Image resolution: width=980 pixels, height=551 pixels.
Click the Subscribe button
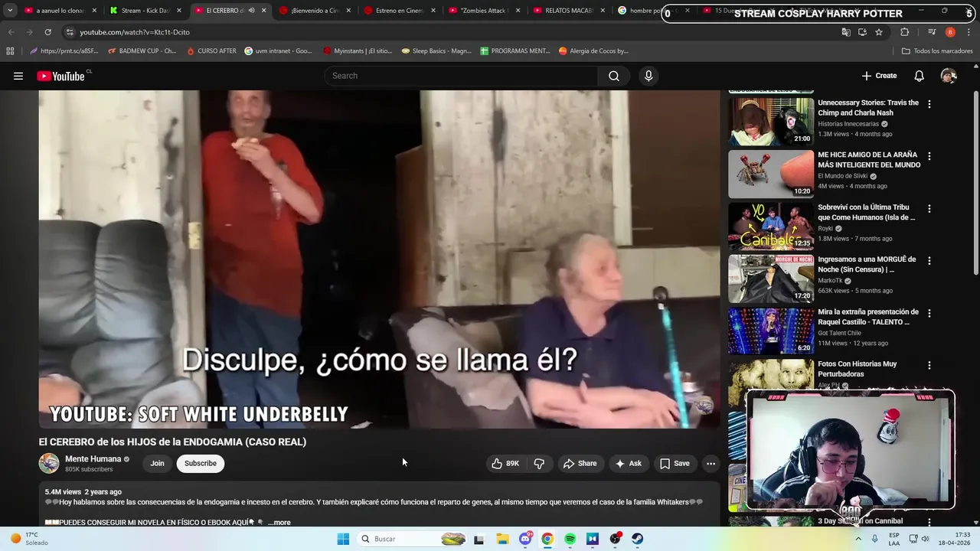coord(201,463)
